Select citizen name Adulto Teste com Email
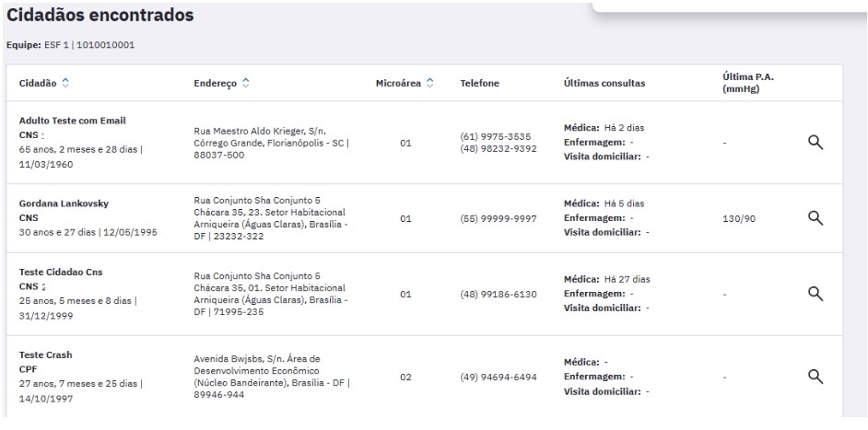Viewport: 868px width, 430px height. pyautogui.click(x=73, y=121)
